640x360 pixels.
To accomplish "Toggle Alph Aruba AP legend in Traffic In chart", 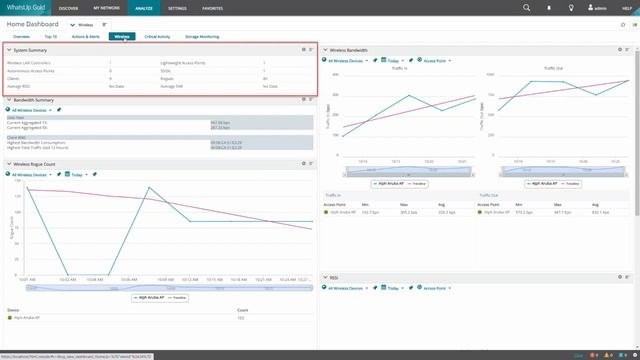I will 389,184.
